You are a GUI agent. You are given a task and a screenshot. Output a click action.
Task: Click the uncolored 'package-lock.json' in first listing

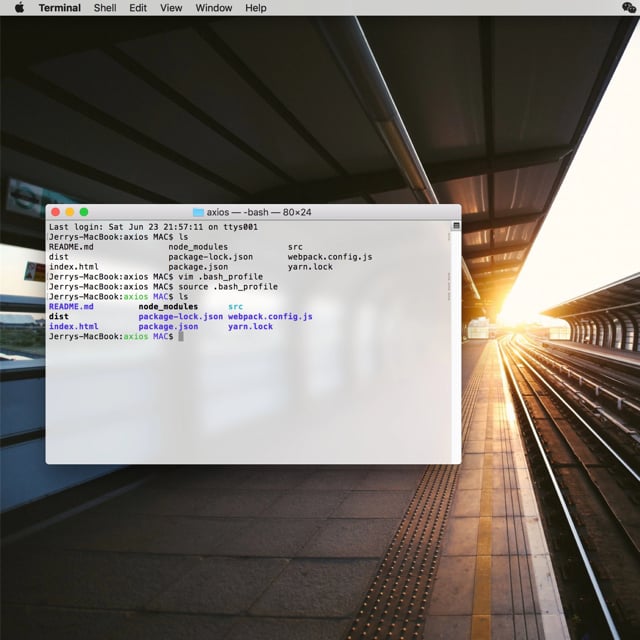(211, 257)
